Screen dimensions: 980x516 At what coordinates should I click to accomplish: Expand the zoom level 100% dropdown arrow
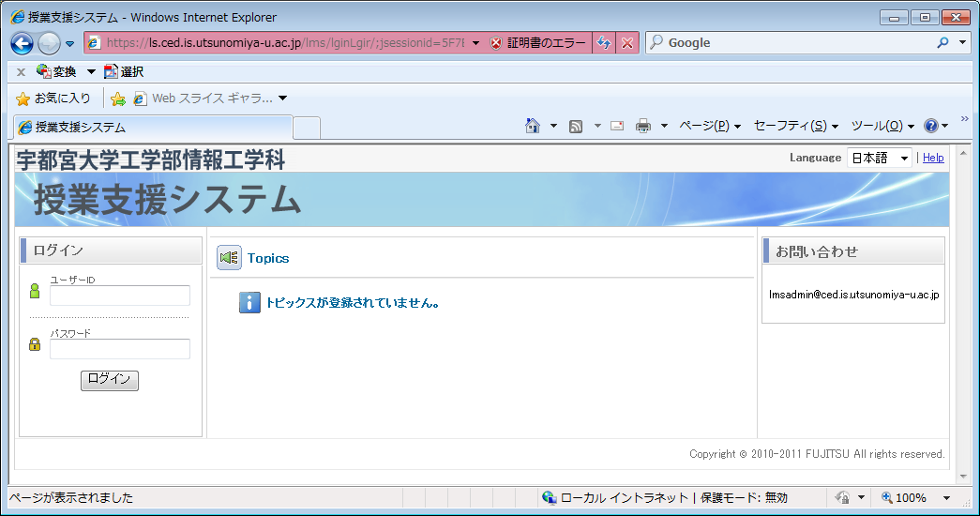(x=946, y=498)
